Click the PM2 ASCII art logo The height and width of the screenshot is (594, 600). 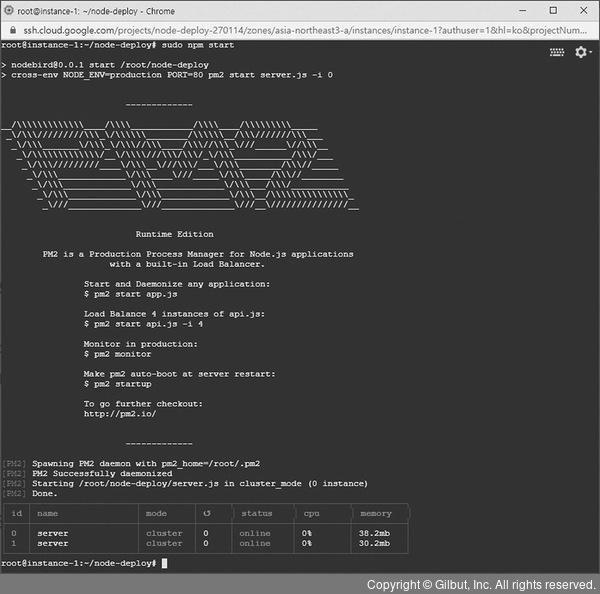click(180, 166)
